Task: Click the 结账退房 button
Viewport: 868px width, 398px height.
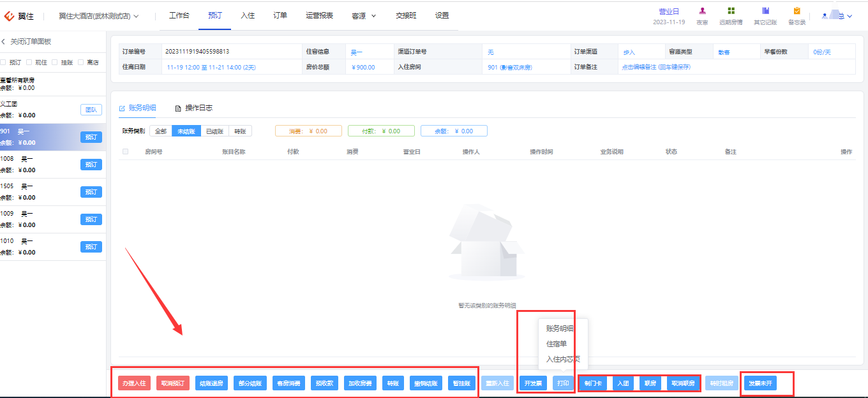Action: coord(211,383)
